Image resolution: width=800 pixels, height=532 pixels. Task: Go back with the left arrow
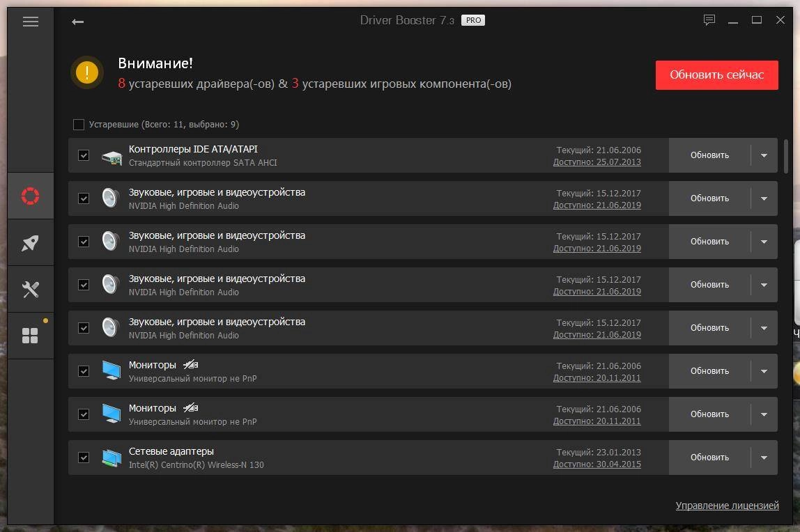[x=77, y=22]
